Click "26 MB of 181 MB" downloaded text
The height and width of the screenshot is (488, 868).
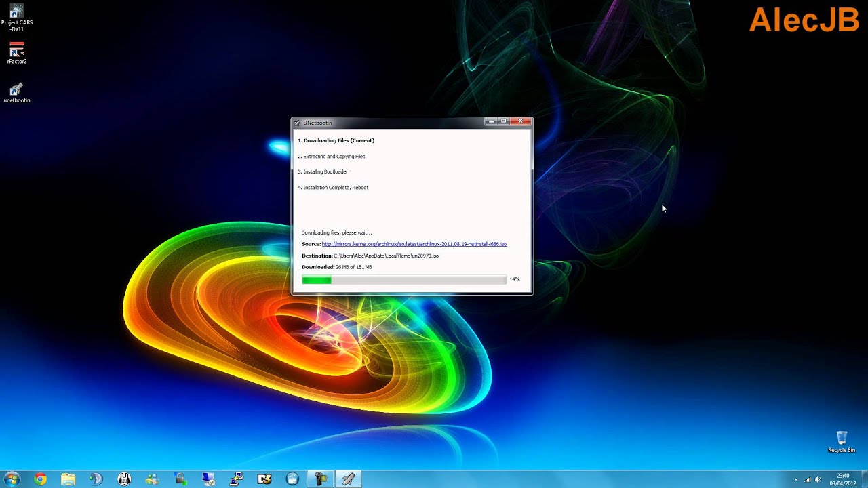(x=353, y=267)
